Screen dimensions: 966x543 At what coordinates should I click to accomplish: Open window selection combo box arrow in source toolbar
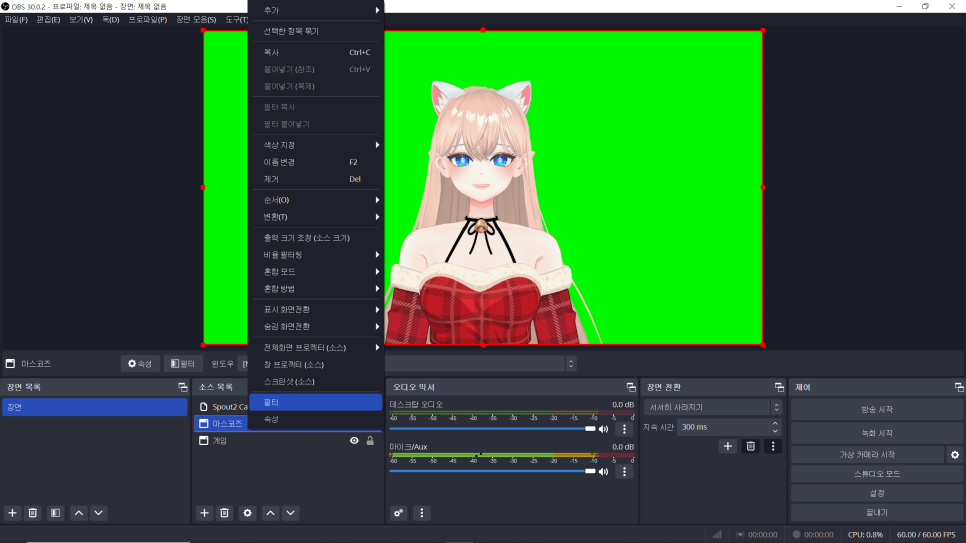click(x=571, y=364)
